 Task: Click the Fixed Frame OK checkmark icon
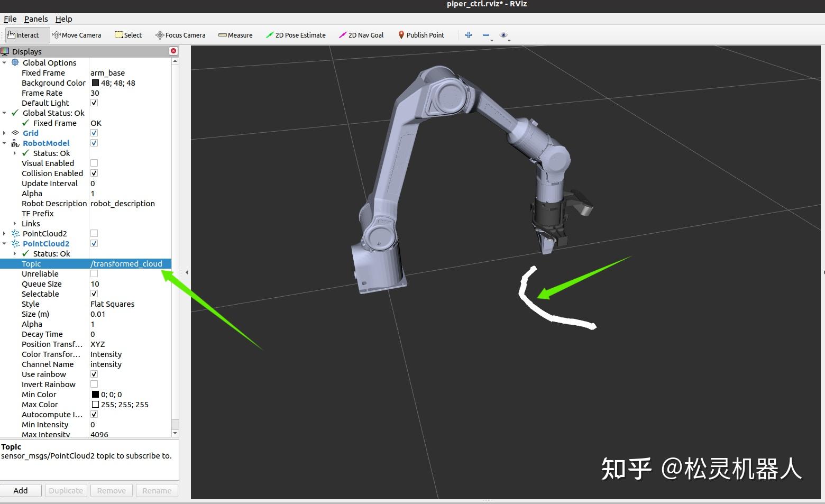[x=26, y=123]
